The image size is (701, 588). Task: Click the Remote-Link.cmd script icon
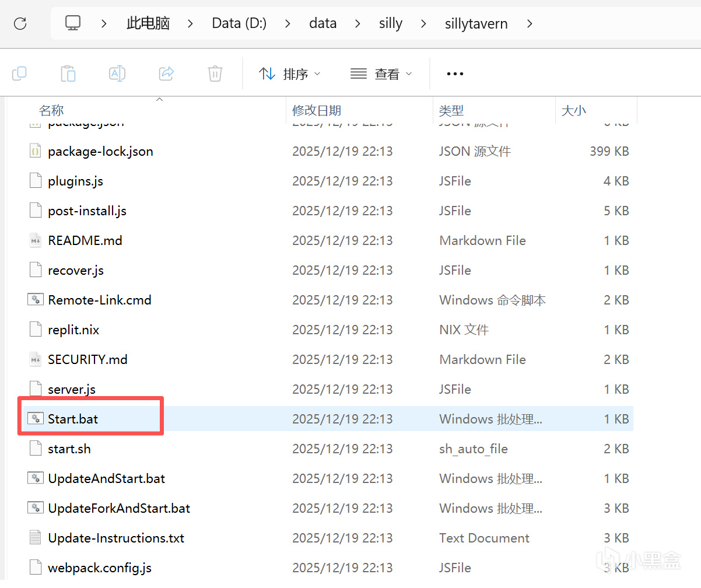pos(36,300)
